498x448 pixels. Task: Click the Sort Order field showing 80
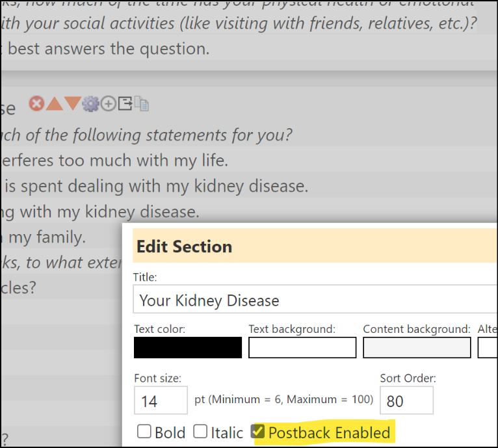tap(406, 401)
